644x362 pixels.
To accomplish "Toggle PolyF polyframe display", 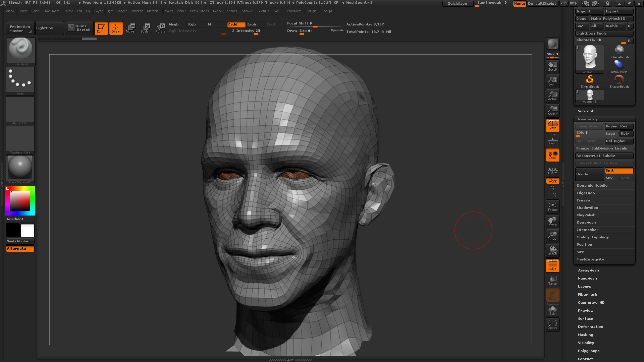I will coord(552,265).
